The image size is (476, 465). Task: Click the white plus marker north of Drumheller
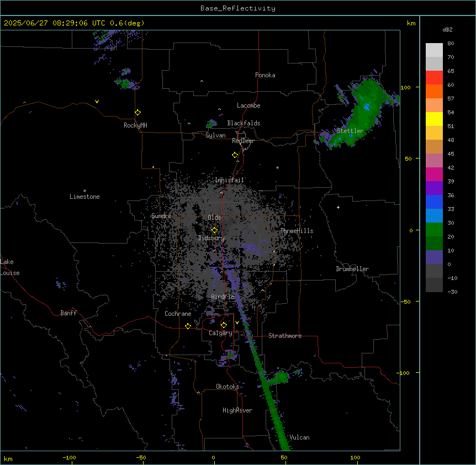tap(338, 207)
